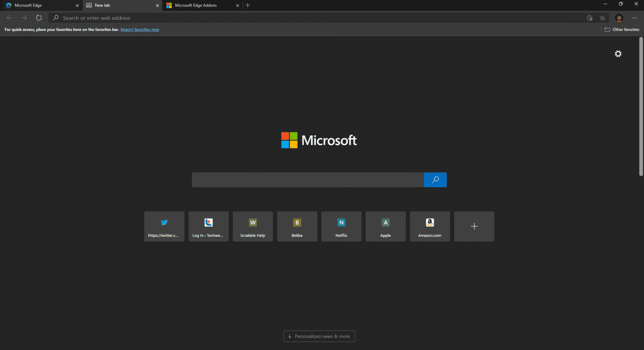Click the favorites star icon

tap(602, 18)
